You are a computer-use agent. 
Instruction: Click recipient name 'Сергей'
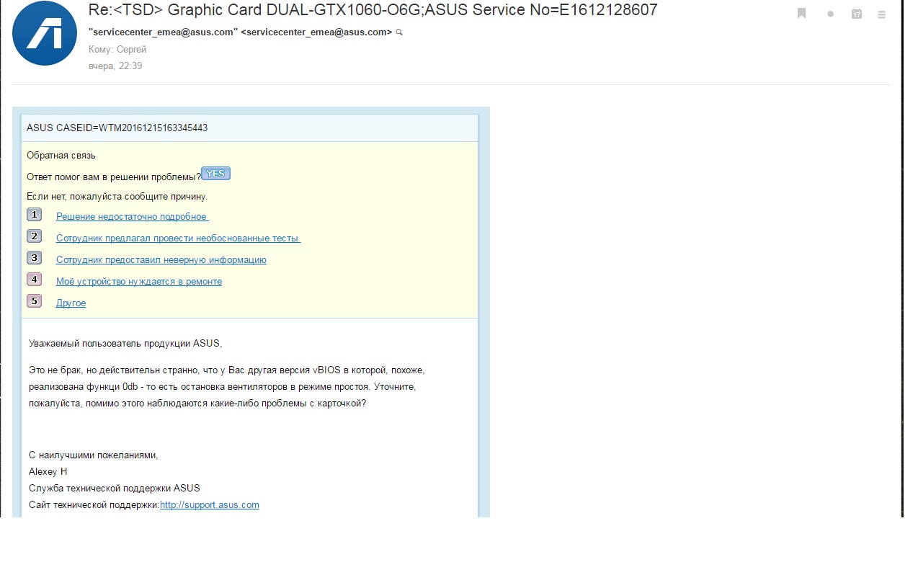click(130, 50)
